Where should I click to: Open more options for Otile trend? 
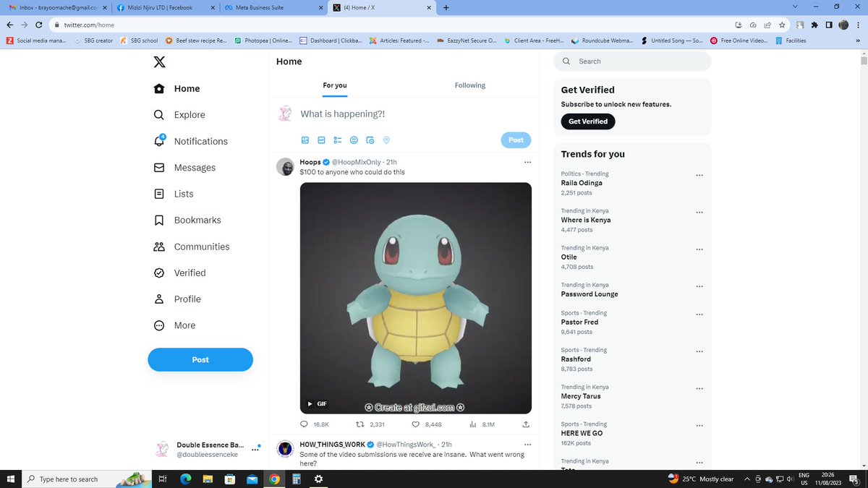click(x=699, y=249)
